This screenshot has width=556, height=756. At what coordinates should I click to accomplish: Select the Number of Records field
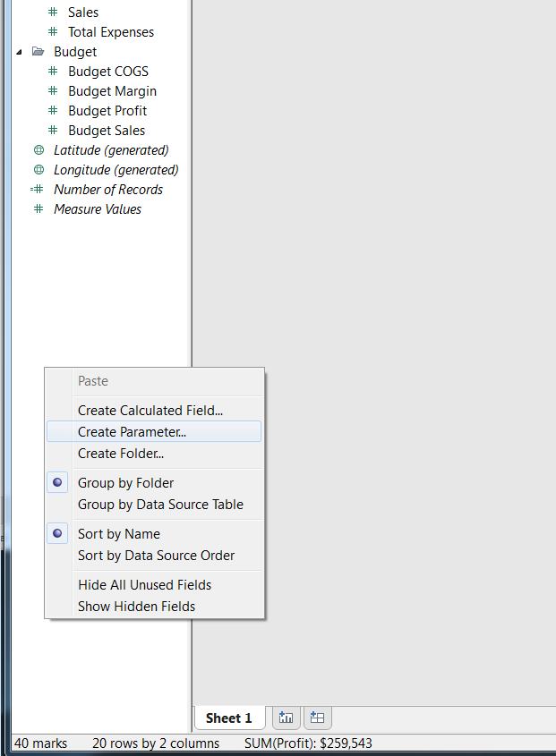[108, 190]
